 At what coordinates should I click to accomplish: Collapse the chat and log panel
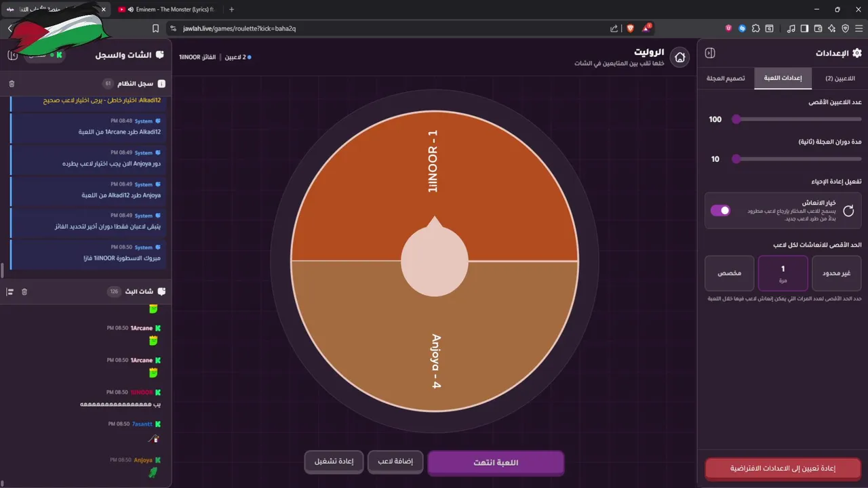coord(12,55)
